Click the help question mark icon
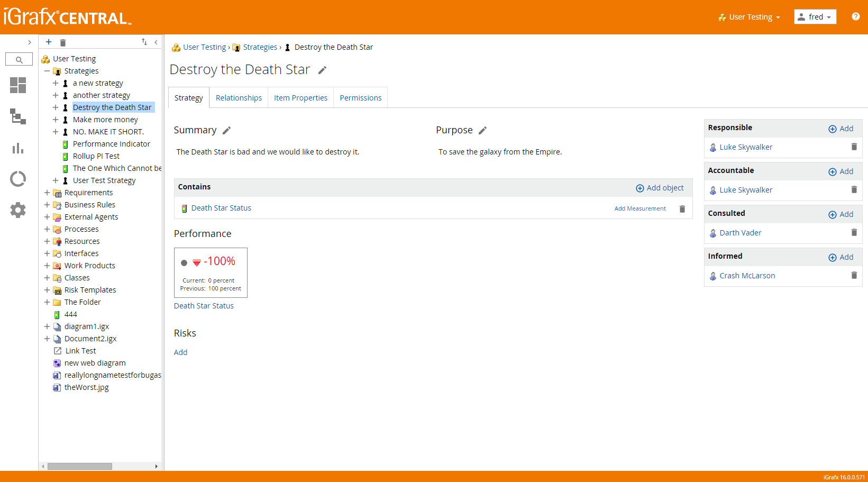The width and height of the screenshot is (868, 482). coord(855,17)
